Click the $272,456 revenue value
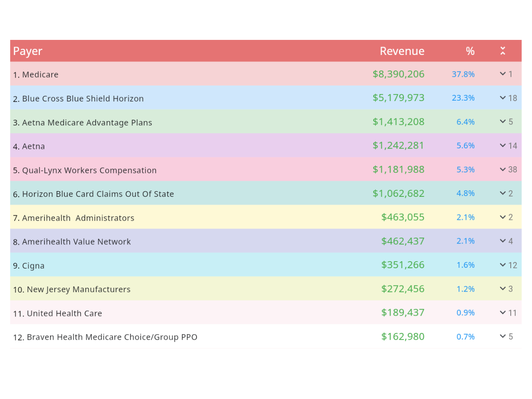This screenshot has width=532, height=399. [x=403, y=289]
